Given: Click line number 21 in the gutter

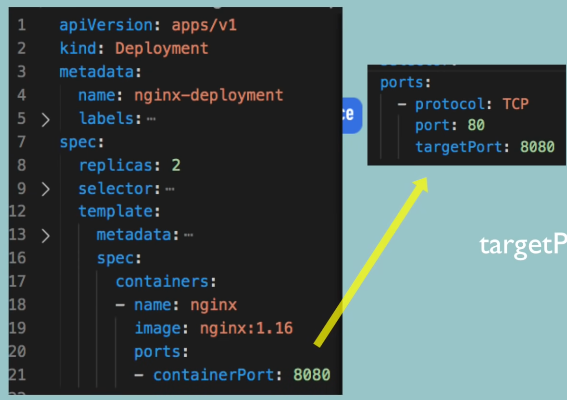Looking at the screenshot, I should coord(17,375).
